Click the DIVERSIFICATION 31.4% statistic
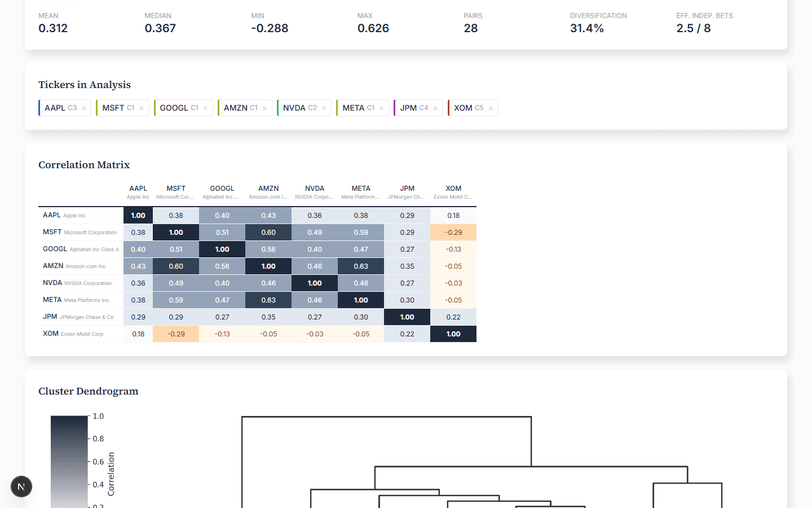Image resolution: width=812 pixels, height=508 pixels. pyautogui.click(x=587, y=28)
